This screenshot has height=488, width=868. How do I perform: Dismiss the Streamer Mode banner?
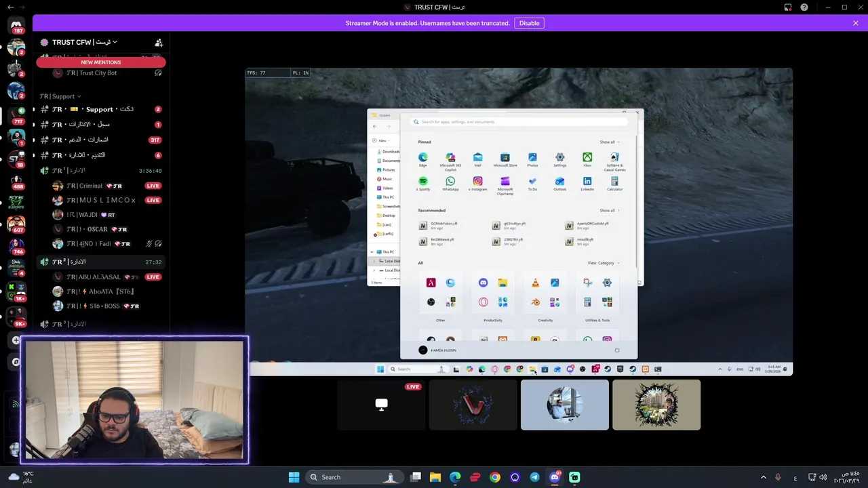856,23
